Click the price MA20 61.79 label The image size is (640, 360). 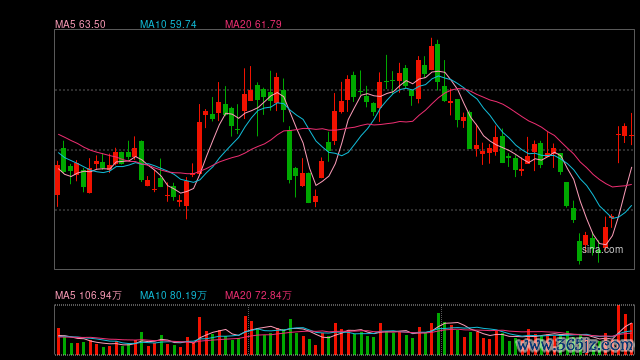click(x=253, y=24)
